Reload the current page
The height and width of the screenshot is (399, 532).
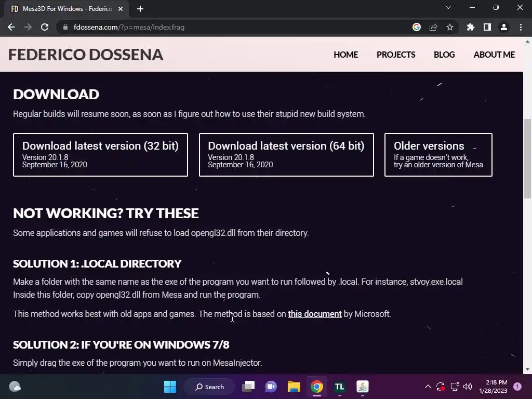point(45,27)
